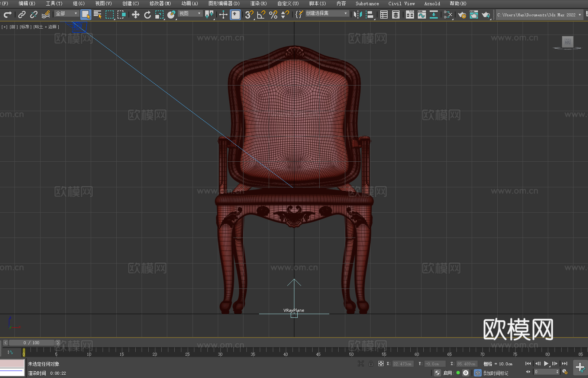Open Schematic View icon

coord(448,14)
